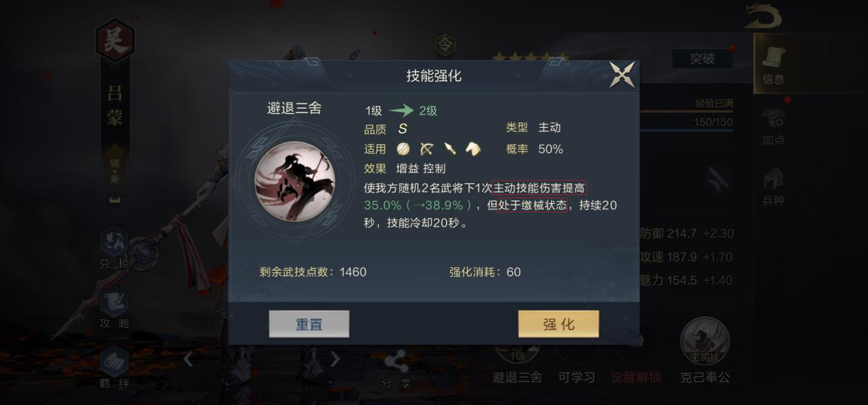Image resolution: width=868 pixels, height=405 pixels.
Task: Tap the 吴 faction badge
Action: click(114, 41)
